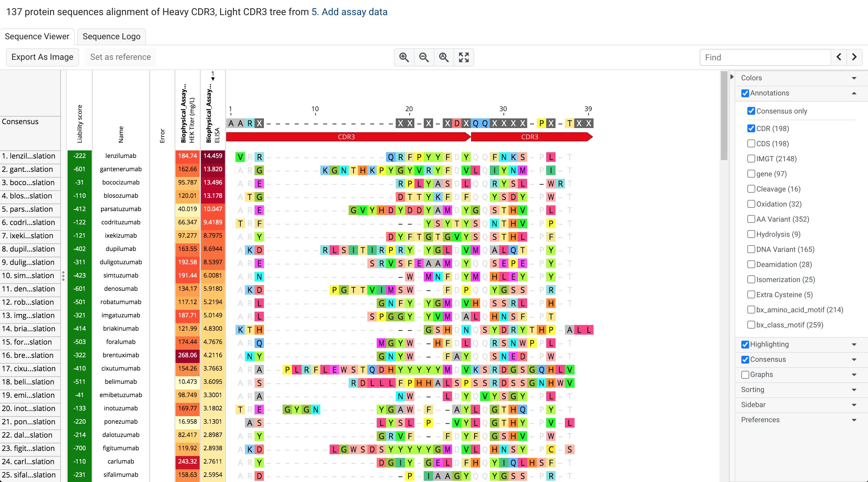Select the Sequence Viewer tab

37,37
